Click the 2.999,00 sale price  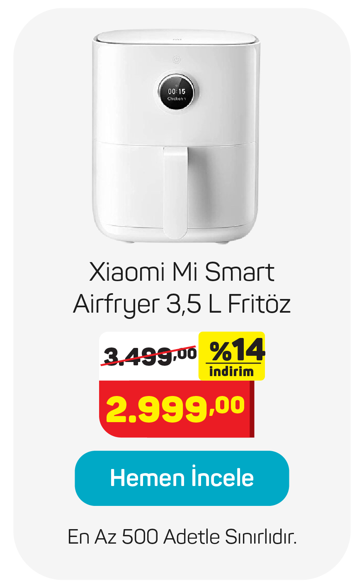pyautogui.click(x=175, y=409)
